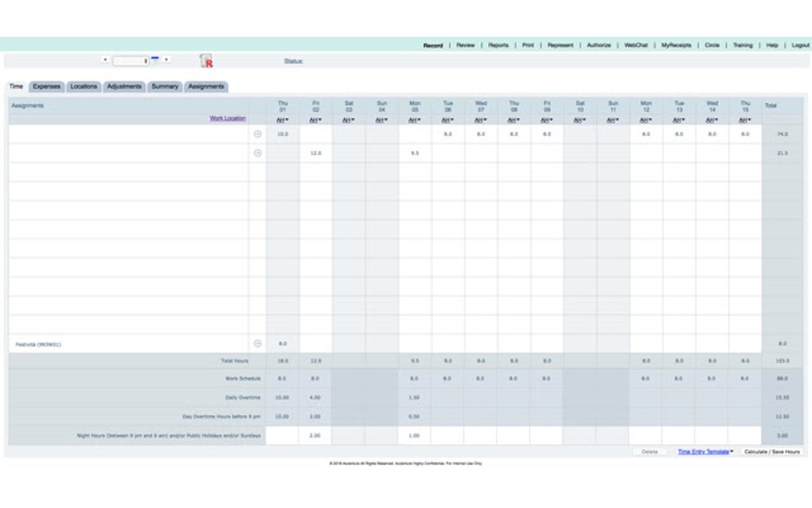
Task: Switch to the Locations tab
Action: (84, 87)
